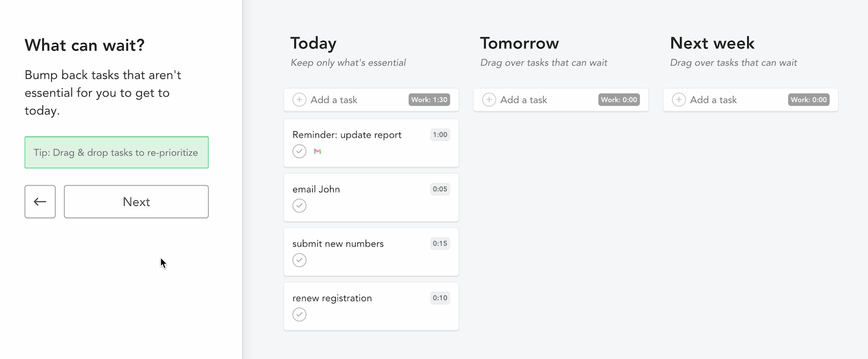The image size is (868, 359).
Task: Mark 'Reminder: update report' as complete
Action: [x=299, y=151]
